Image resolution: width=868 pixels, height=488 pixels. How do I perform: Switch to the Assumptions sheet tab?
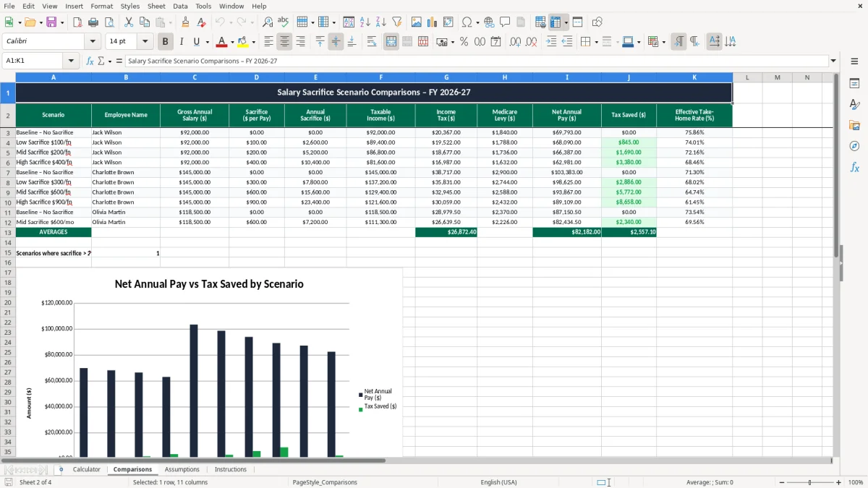click(182, 469)
